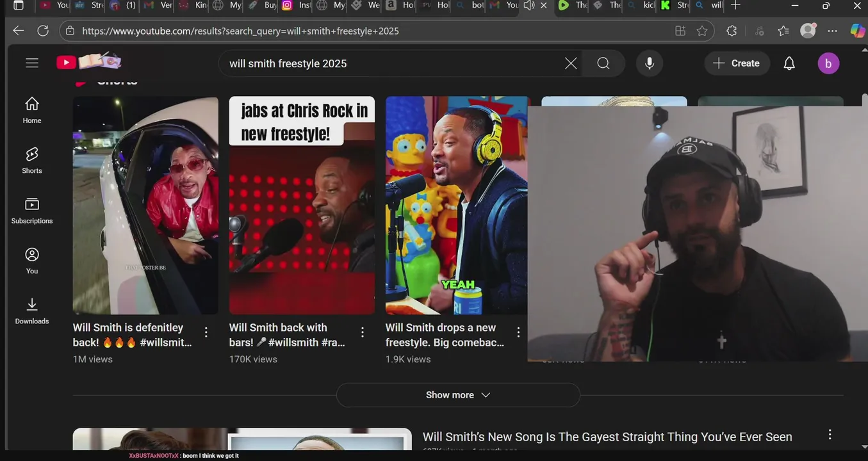Clear the search query text
The width and height of the screenshot is (868, 461).
pyautogui.click(x=571, y=63)
